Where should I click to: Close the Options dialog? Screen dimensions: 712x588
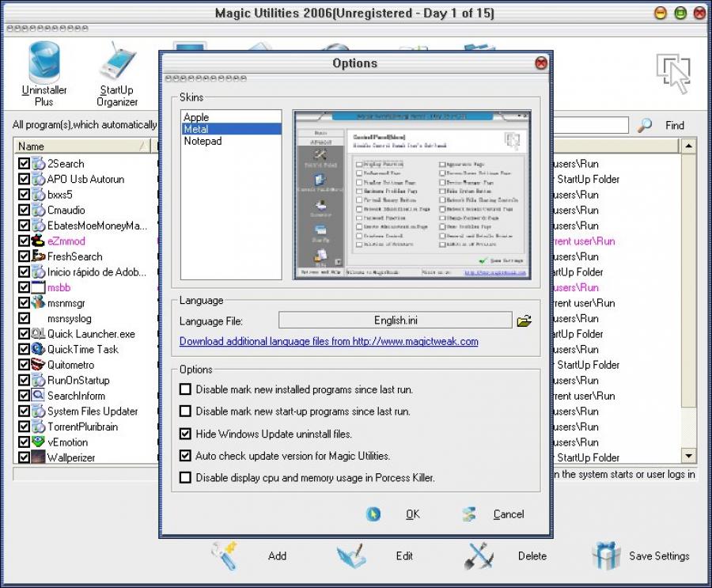[541, 63]
